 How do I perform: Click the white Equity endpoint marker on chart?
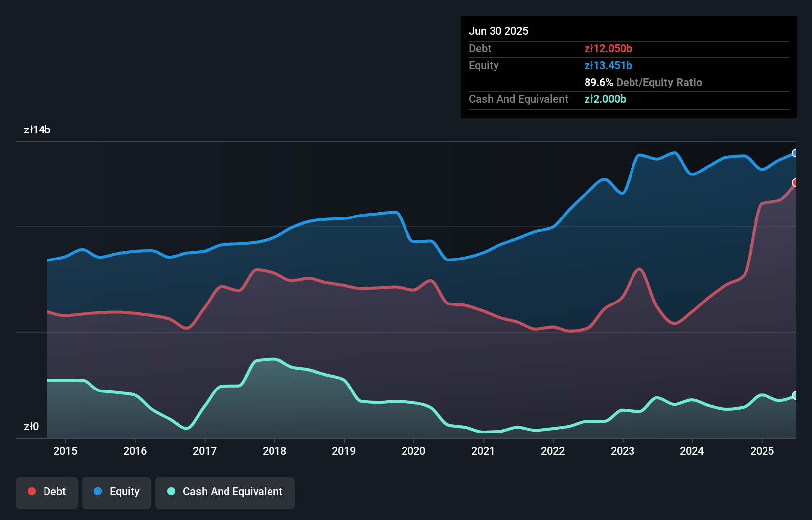pyautogui.click(x=795, y=153)
